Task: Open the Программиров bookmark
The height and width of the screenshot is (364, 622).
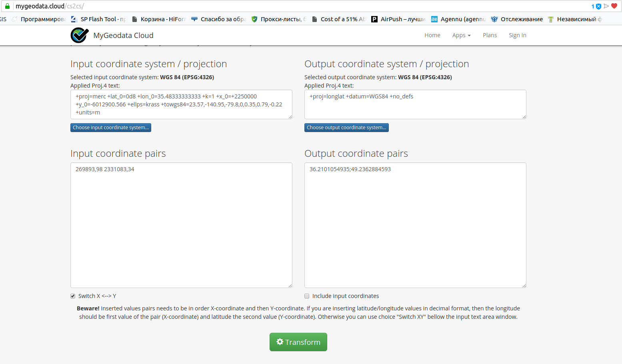Action: pos(39,19)
